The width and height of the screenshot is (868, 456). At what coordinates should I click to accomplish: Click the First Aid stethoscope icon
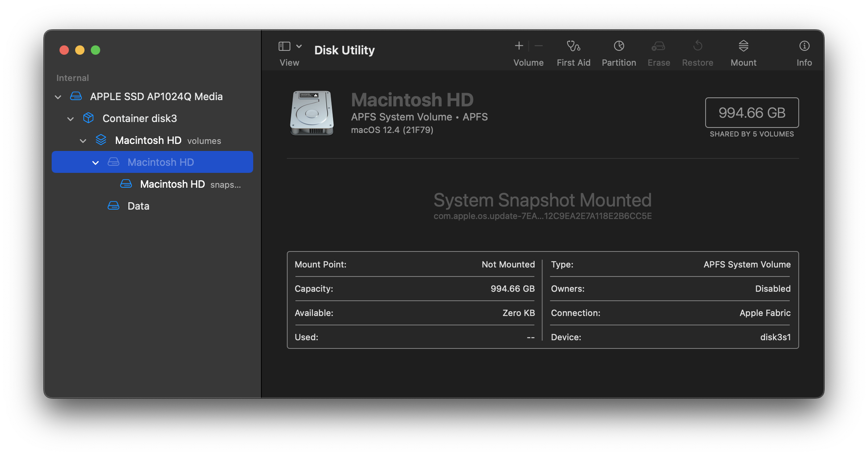pos(573,46)
